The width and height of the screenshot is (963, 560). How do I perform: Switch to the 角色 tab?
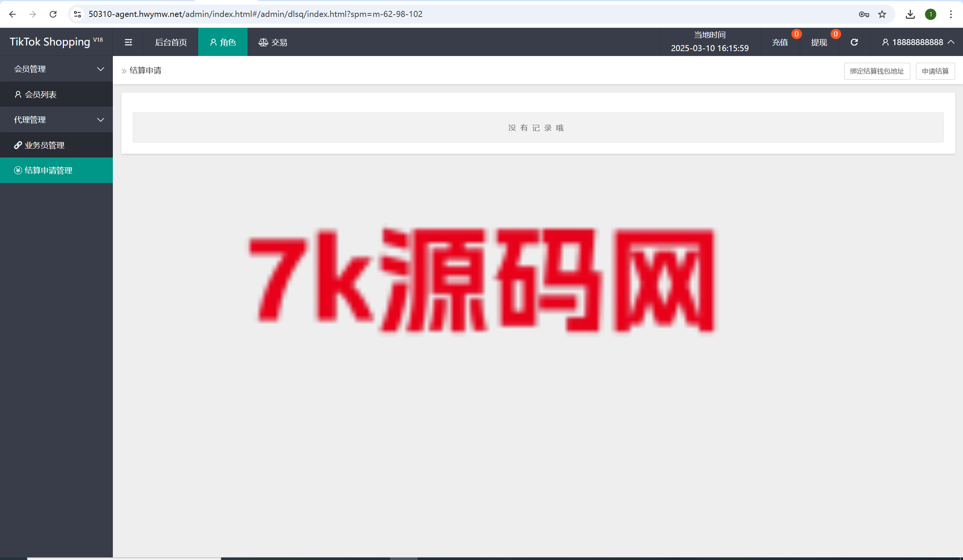tap(223, 42)
